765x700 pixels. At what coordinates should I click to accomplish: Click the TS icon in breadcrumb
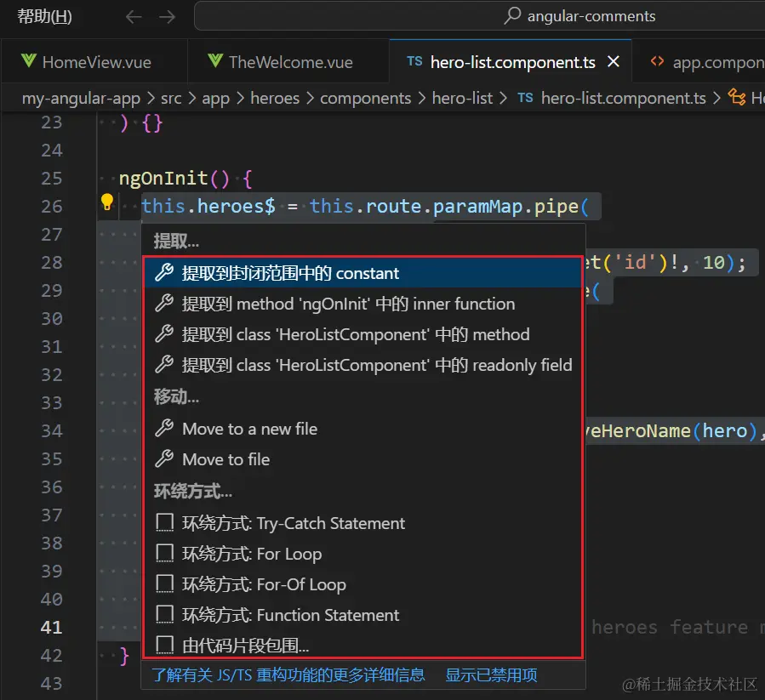point(525,98)
